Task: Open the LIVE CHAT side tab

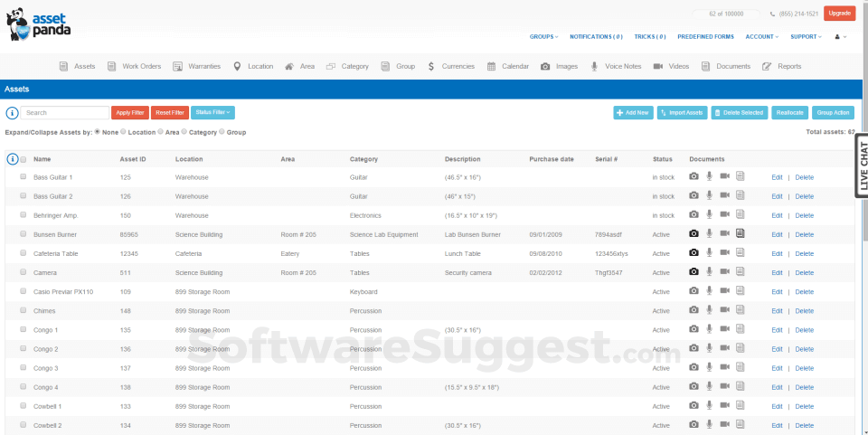Action: (862, 165)
